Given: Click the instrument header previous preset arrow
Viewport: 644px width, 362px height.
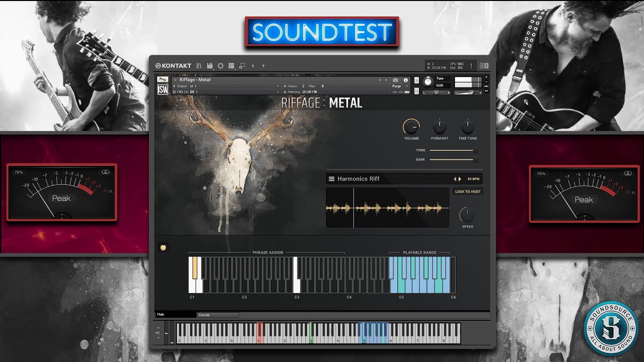Looking at the screenshot, I should coord(380,80).
